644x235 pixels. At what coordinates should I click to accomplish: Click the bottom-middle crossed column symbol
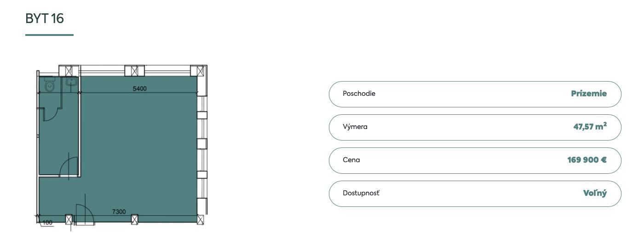[x=134, y=219]
